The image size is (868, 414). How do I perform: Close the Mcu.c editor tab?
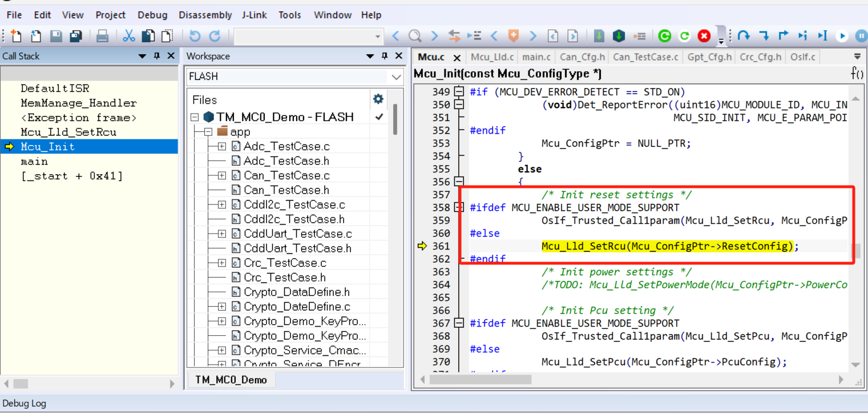[457, 57]
